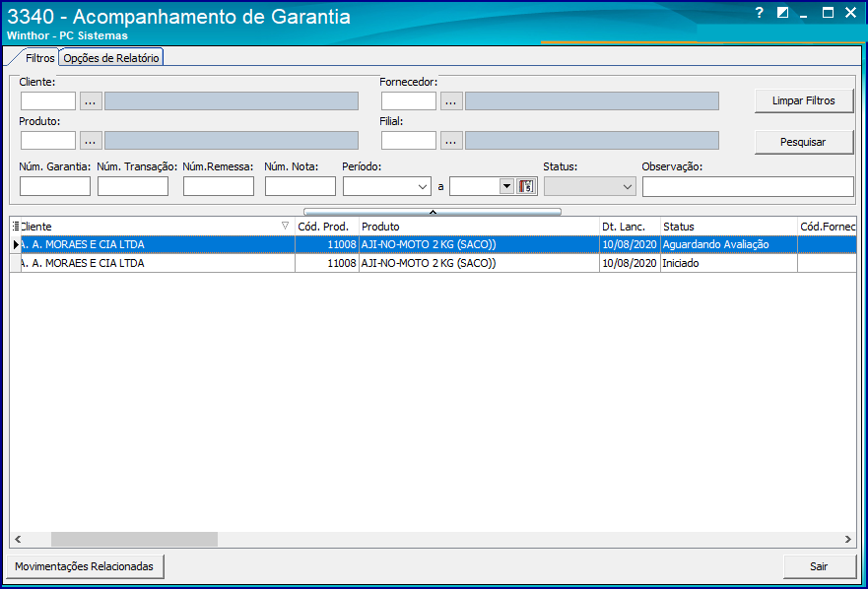Focus the Filial code input field

point(409,141)
